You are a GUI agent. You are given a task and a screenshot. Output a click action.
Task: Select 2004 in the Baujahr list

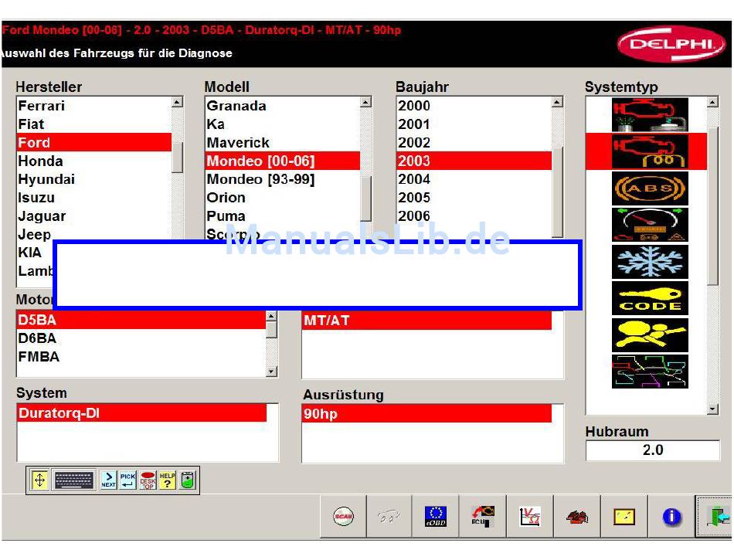click(474, 179)
